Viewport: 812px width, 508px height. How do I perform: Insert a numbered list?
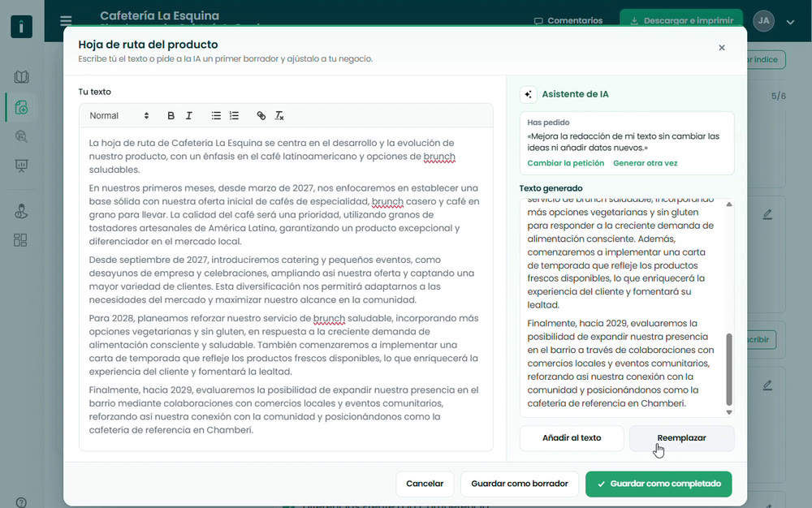[234, 116]
